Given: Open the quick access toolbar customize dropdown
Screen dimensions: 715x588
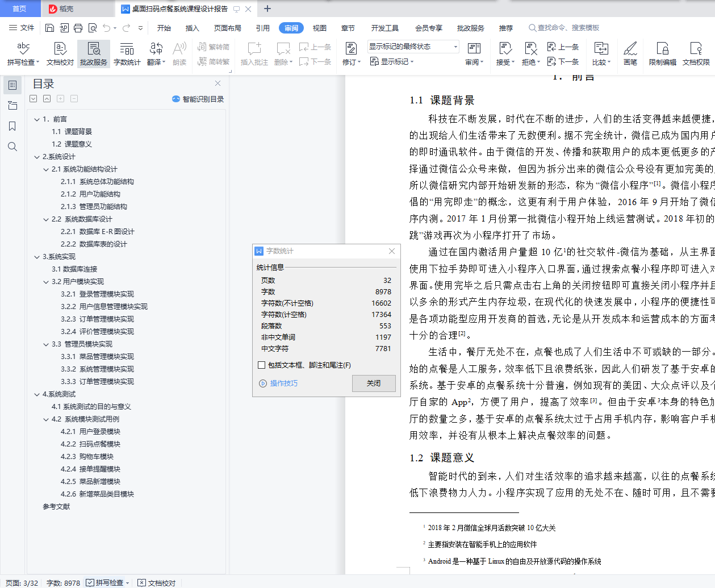Looking at the screenshot, I should point(140,28).
